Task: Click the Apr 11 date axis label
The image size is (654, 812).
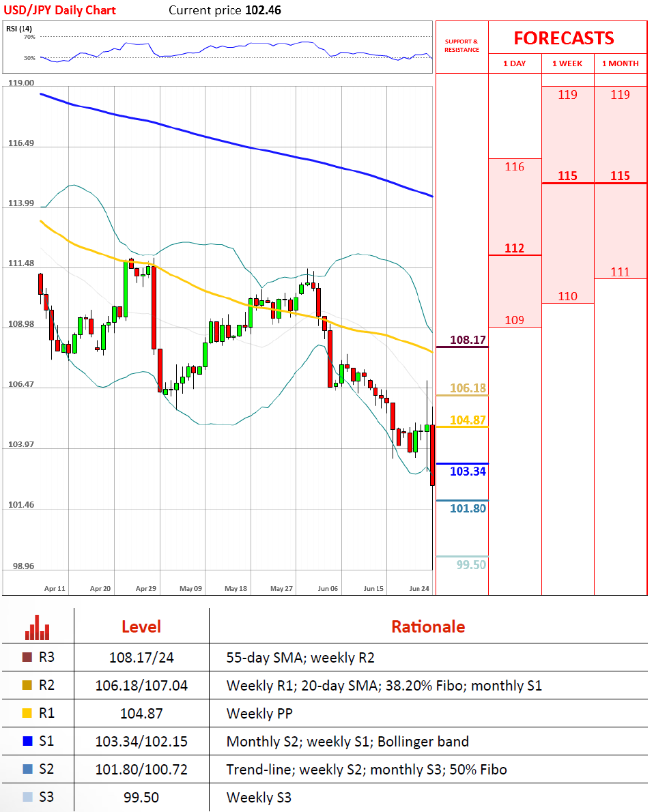Action: [x=55, y=588]
